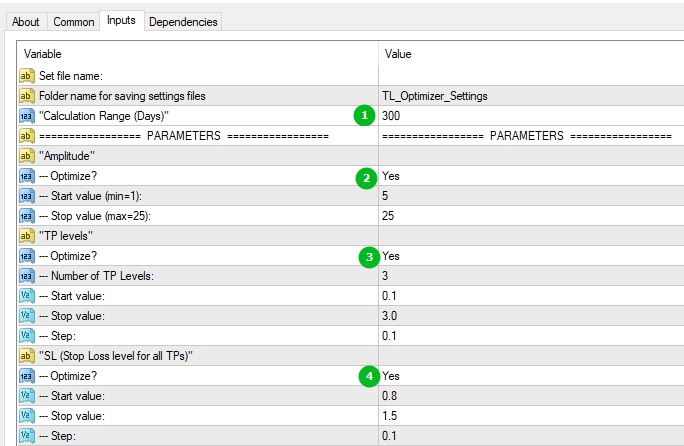Viewport: 684px width, 446px height.
Task: Edit the TL_Optimizer_Settings folder value
Action: [x=531, y=96]
